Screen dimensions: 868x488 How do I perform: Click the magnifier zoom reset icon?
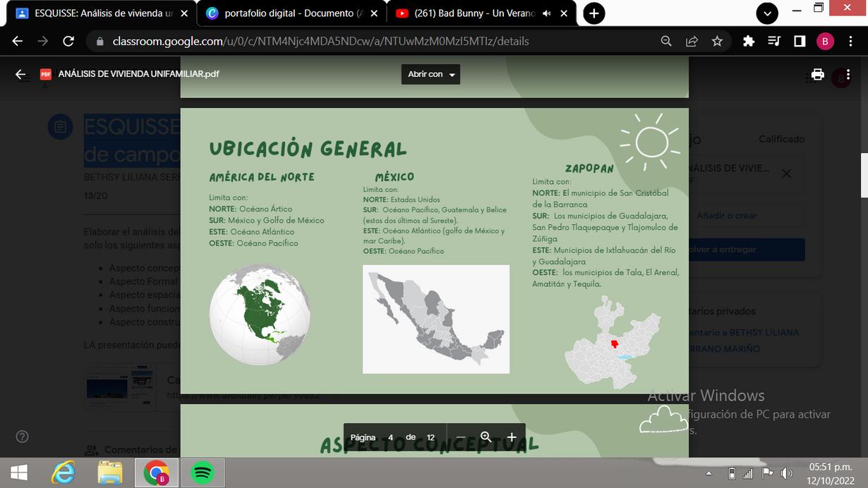(x=486, y=437)
